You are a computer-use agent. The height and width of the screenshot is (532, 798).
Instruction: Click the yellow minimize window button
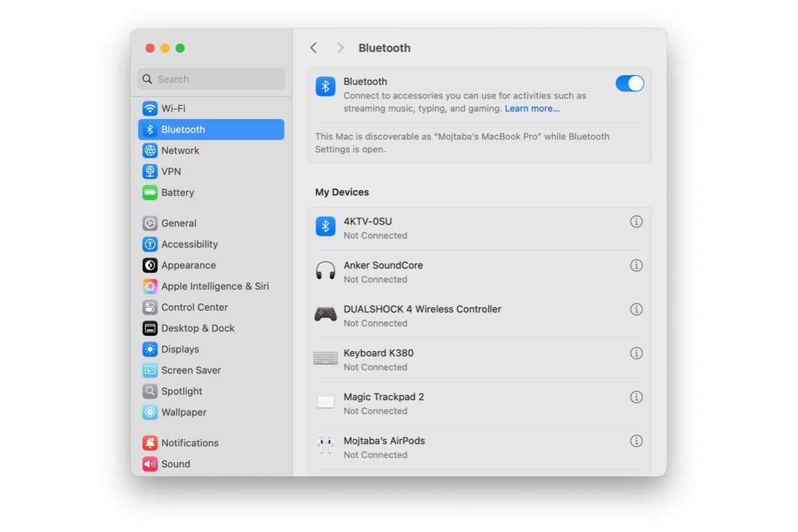pyautogui.click(x=165, y=48)
